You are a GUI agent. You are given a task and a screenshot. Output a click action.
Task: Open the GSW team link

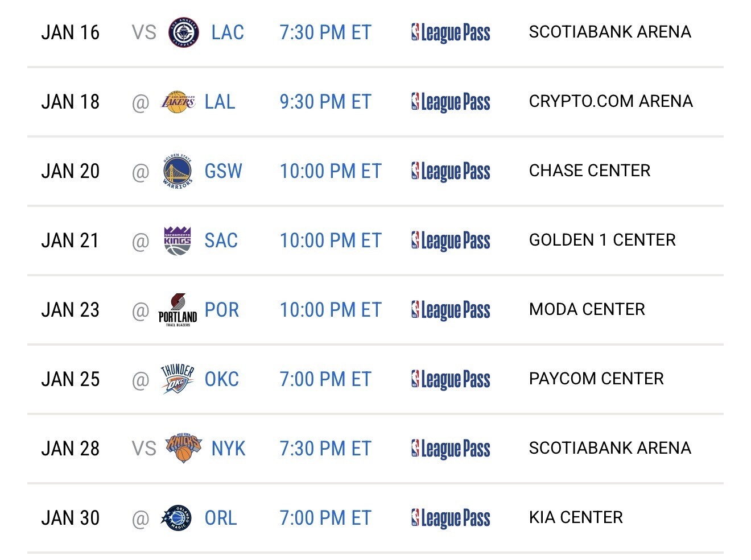pyautogui.click(x=223, y=171)
